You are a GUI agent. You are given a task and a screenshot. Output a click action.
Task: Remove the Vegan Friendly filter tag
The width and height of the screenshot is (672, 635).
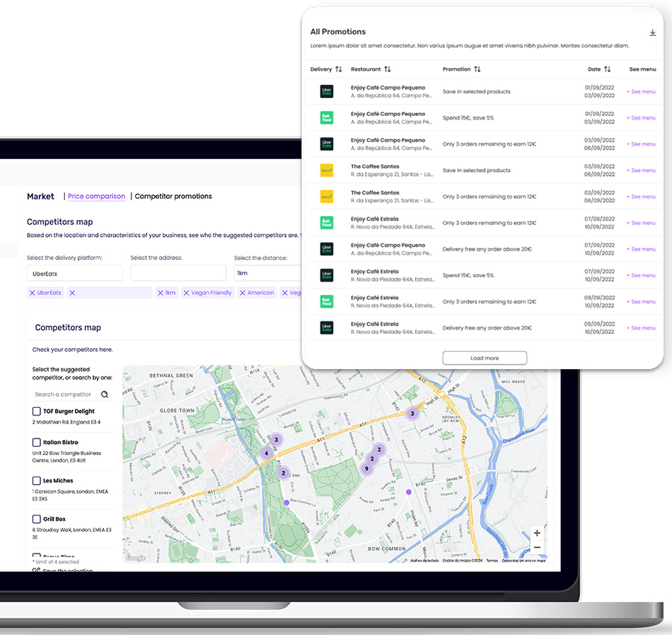click(187, 293)
